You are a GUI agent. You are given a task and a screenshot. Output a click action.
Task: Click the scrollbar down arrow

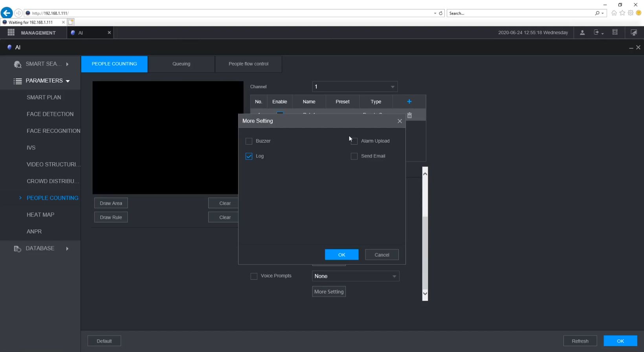click(x=425, y=293)
